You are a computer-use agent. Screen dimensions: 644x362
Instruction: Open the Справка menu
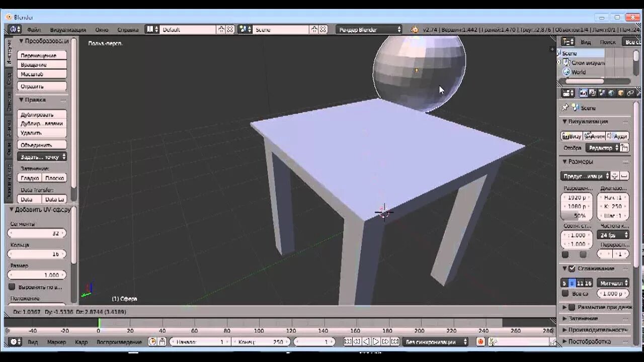[x=128, y=30]
